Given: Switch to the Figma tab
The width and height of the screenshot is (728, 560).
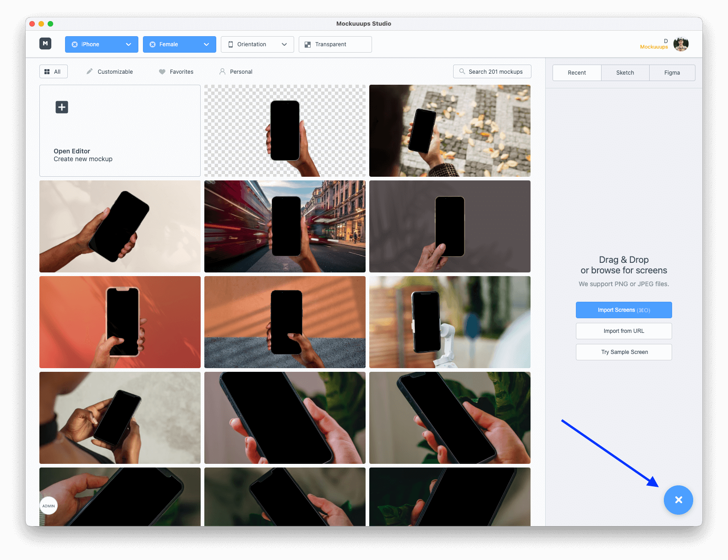Looking at the screenshot, I should pyautogui.click(x=672, y=73).
